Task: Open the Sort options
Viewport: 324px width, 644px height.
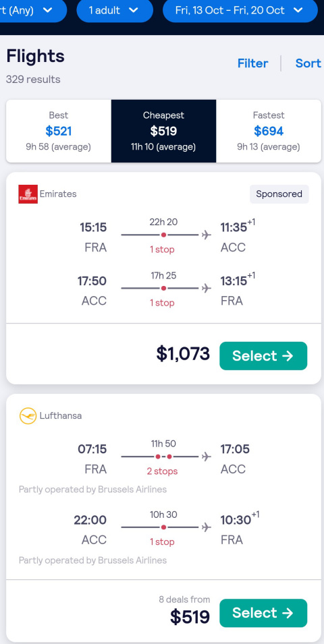Action: (308, 63)
